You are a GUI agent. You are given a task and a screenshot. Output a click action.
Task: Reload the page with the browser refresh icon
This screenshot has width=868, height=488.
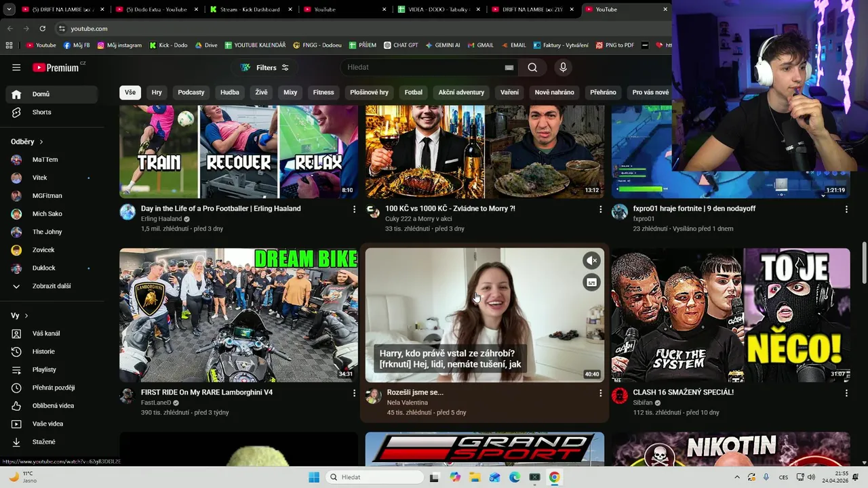point(43,28)
